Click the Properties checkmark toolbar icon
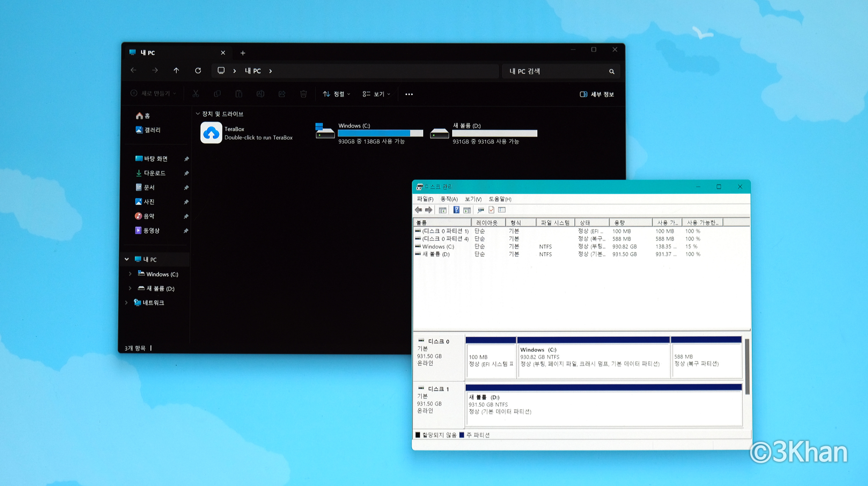 [491, 210]
